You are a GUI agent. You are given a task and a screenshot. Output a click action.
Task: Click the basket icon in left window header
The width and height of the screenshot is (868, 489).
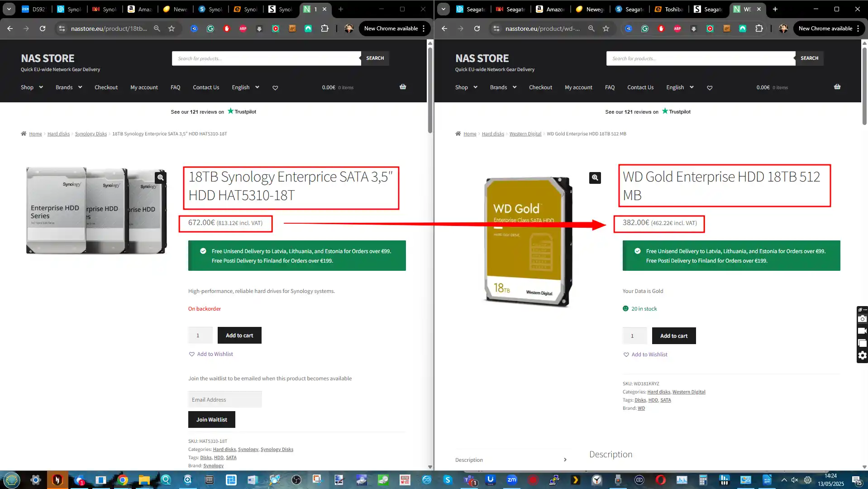click(x=403, y=87)
